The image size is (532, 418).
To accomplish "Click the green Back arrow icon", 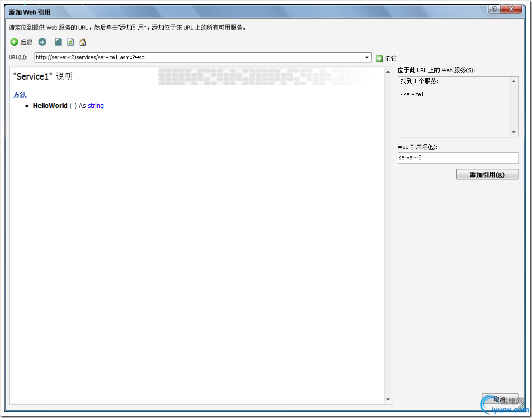I will coord(14,42).
